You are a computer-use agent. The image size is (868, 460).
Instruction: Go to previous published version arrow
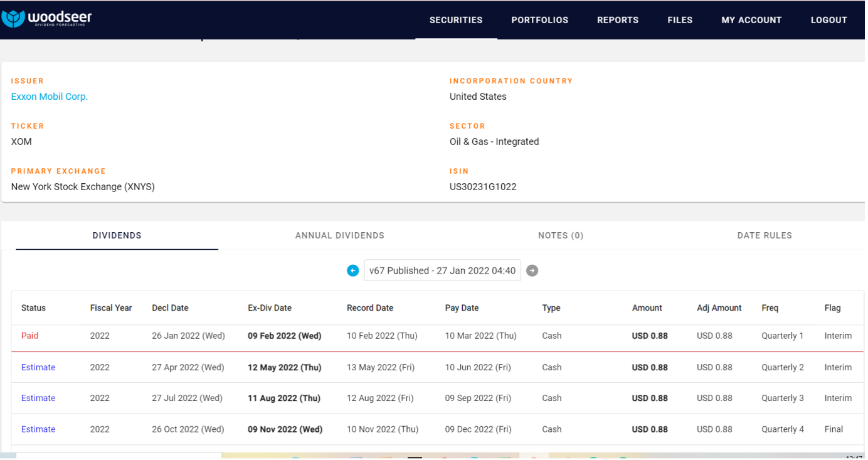pyautogui.click(x=352, y=270)
